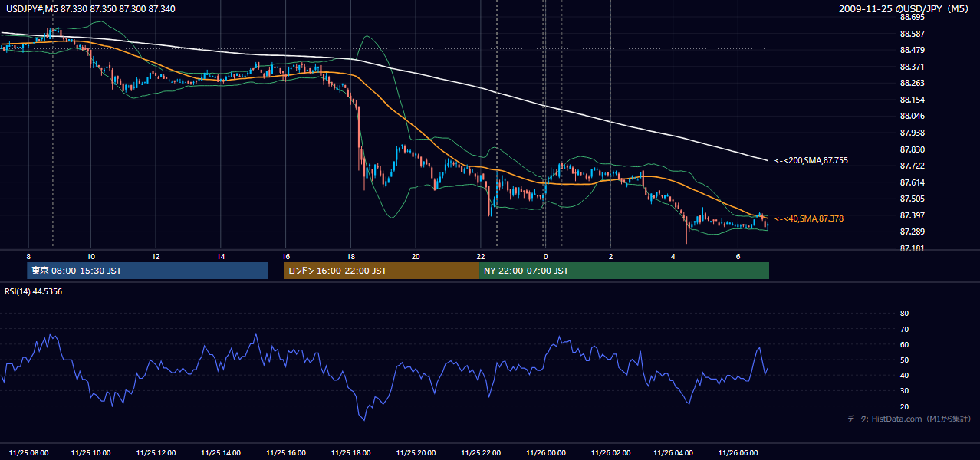The height and width of the screenshot is (460, 980).
Task: Click the 11/26 02:00 bottom time label
Action: pyautogui.click(x=610, y=452)
